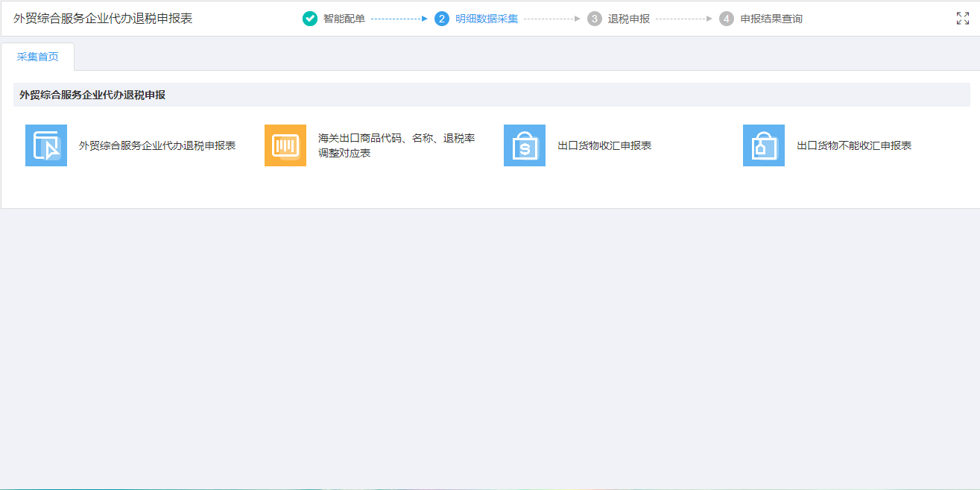
Task: Open the orange barcode icon for 海关出口商品代码
Action: [x=285, y=145]
